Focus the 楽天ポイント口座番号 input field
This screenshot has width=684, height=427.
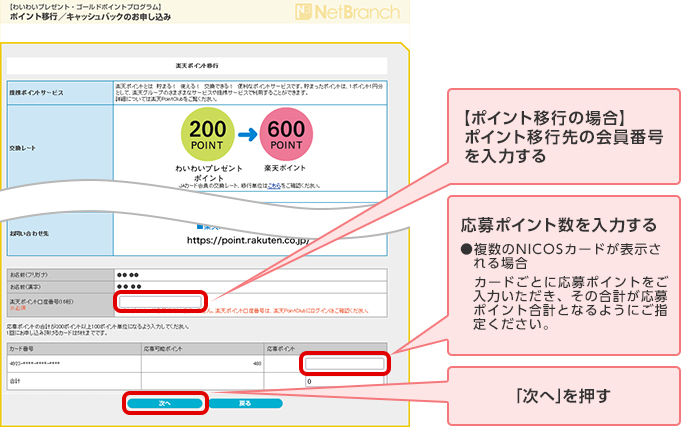point(161,301)
